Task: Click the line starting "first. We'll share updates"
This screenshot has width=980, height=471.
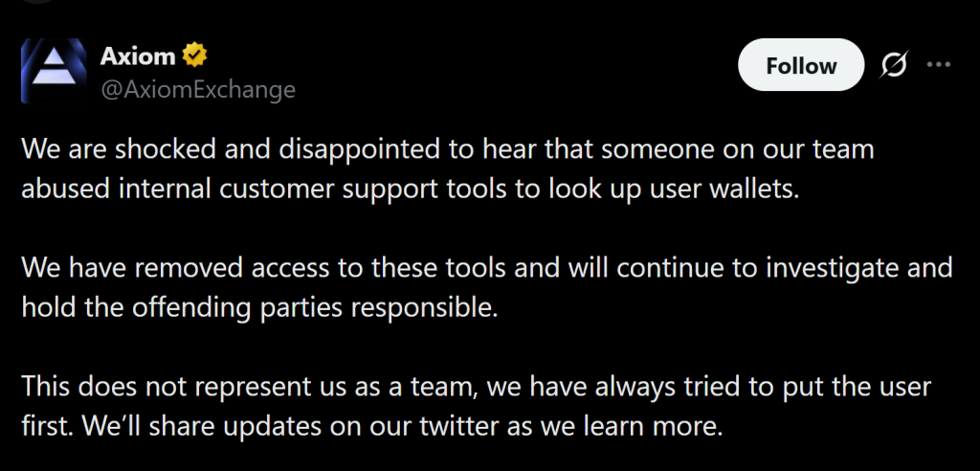Action: 371,424
